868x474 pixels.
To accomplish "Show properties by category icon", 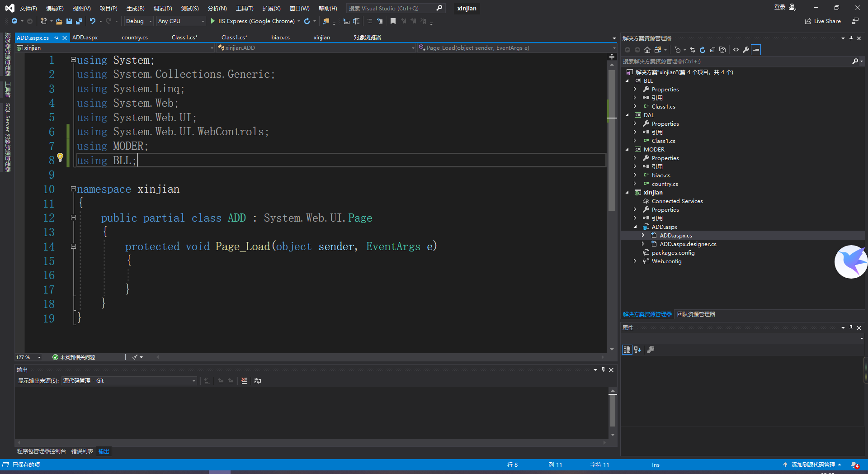I will tap(627, 350).
